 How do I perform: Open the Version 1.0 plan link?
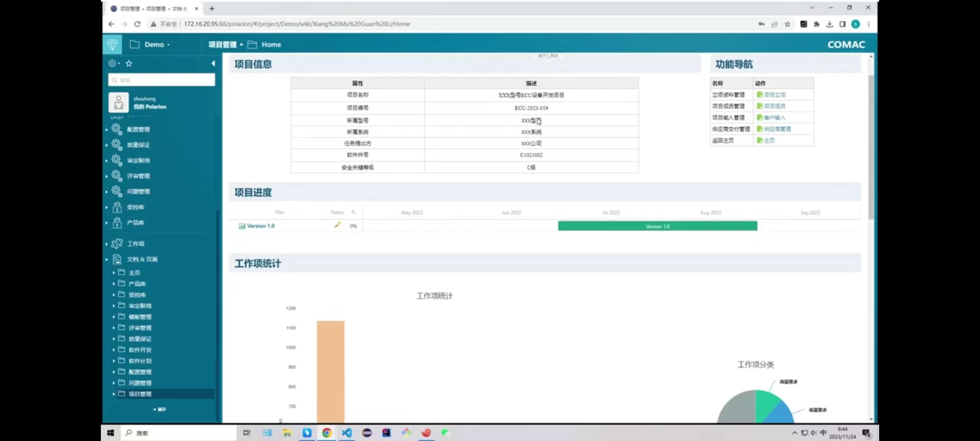click(261, 226)
